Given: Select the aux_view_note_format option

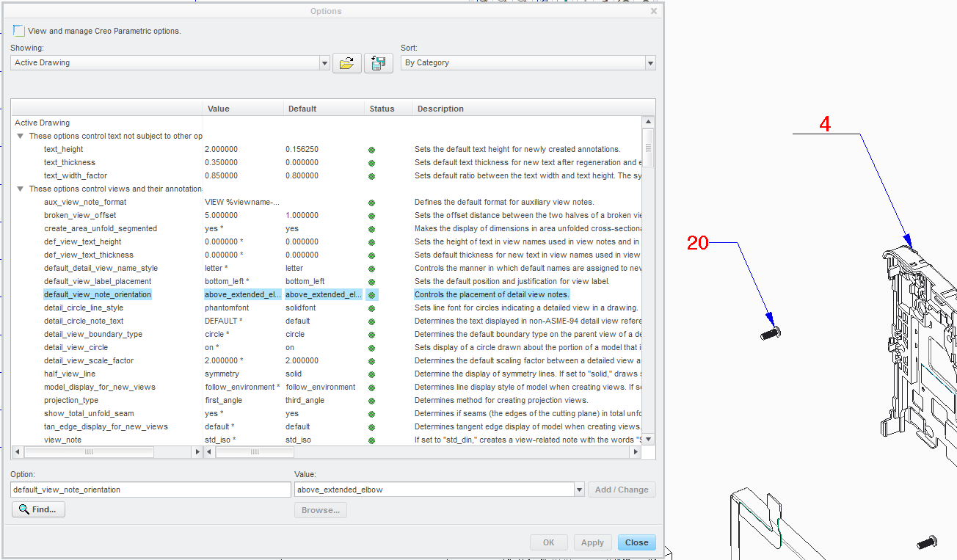Looking at the screenshot, I should [85, 203].
